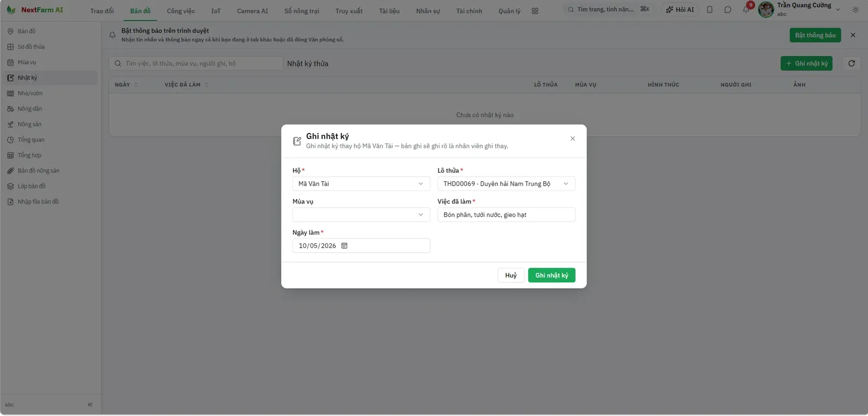Image resolution: width=868 pixels, height=416 pixels.
Task: Cancel with the Huỷ button
Action: coord(511,275)
